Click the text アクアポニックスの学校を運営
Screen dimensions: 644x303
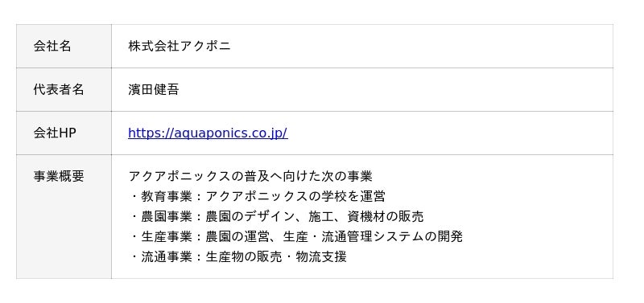click(x=295, y=196)
